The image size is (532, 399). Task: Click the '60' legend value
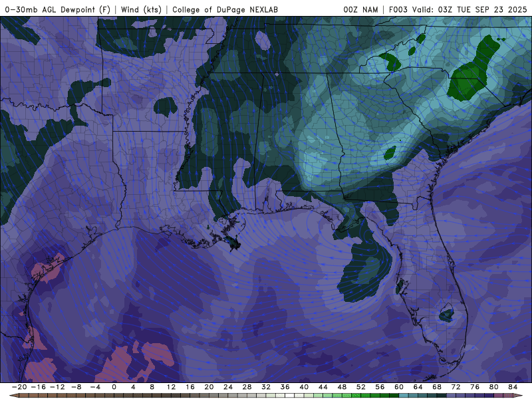[x=399, y=387]
